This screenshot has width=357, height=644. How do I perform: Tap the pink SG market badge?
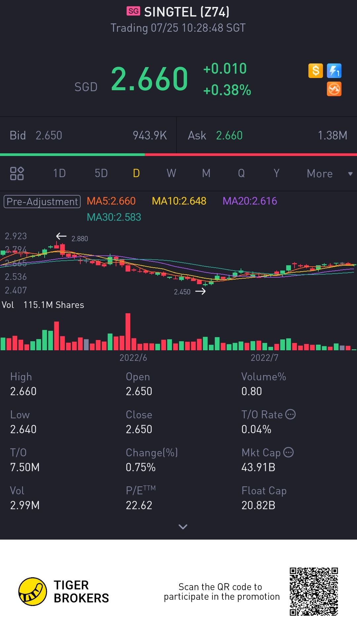click(x=134, y=11)
